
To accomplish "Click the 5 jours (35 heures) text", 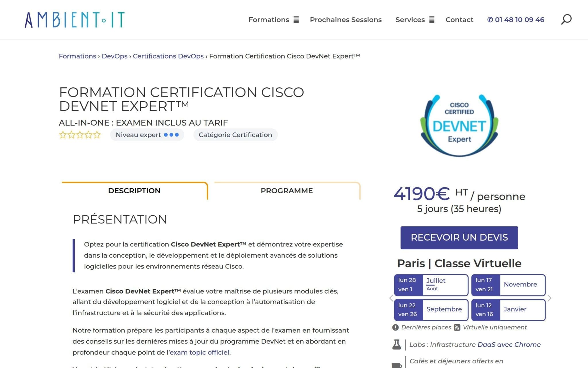I will (459, 209).
